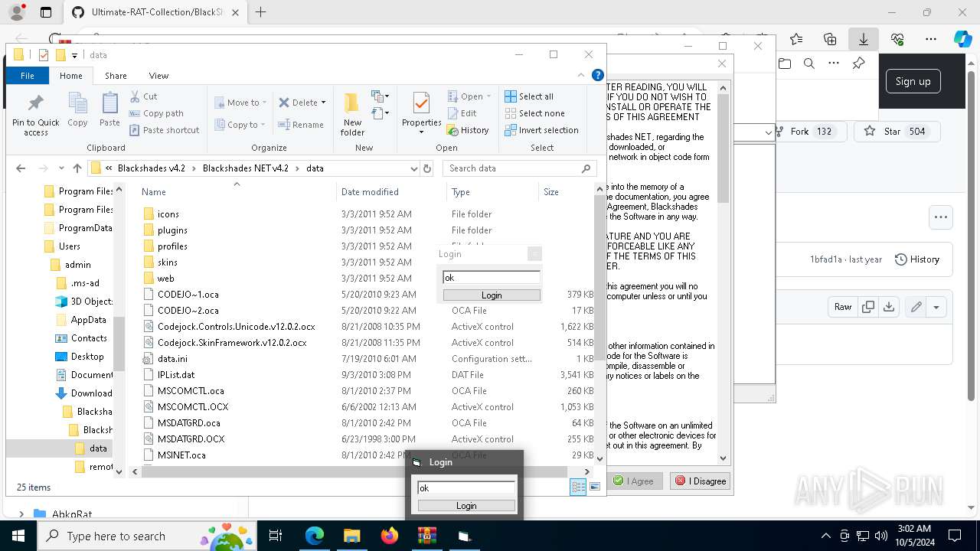The width and height of the screenshot is (980, 551).
Task: Refresh the data folder view
Action: tap(427, 168)
